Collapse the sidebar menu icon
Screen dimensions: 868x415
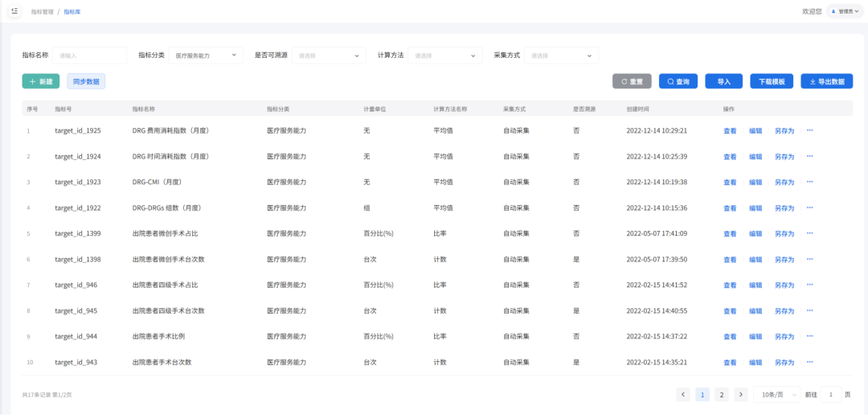coord(14,11)
